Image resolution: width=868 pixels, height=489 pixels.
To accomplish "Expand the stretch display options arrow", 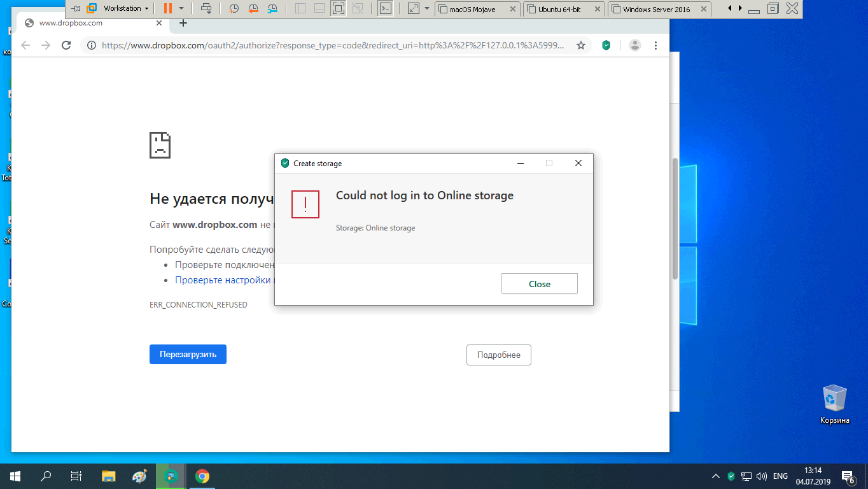I will click(427, 9).
